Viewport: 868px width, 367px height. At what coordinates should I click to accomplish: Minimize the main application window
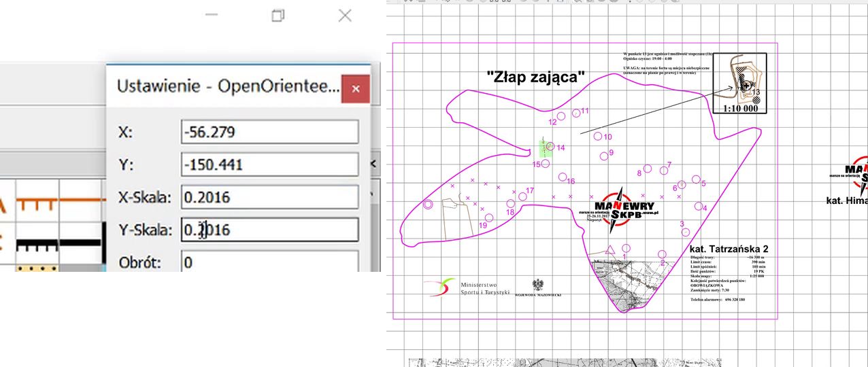click(212, 15)
